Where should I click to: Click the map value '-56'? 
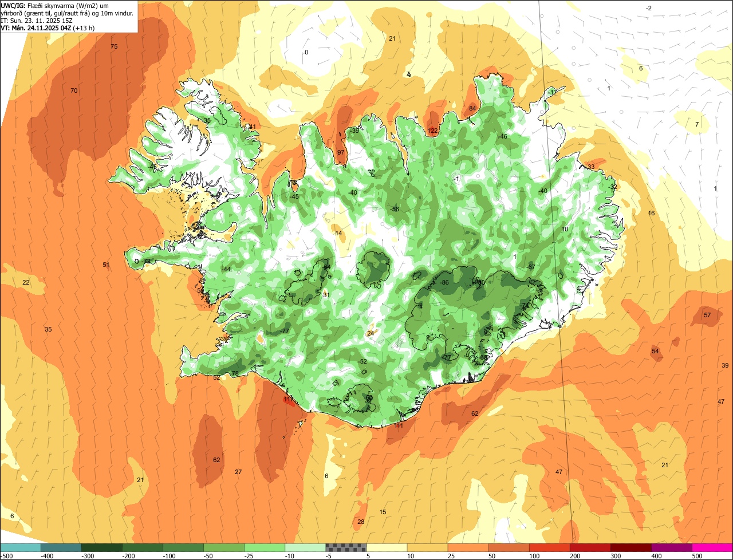pyautogui.click(x=395, y=209)
